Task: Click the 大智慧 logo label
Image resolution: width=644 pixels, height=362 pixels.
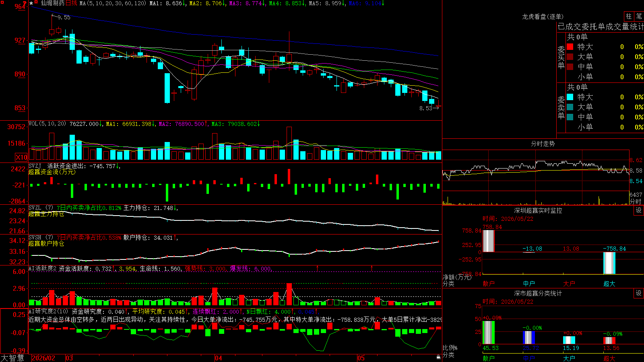Action: [12, 358]
